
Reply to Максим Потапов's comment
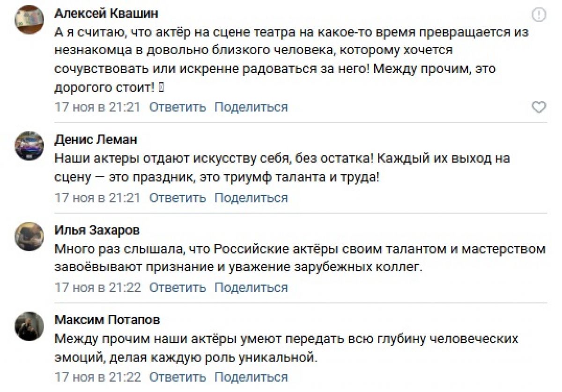click(177, 377)
